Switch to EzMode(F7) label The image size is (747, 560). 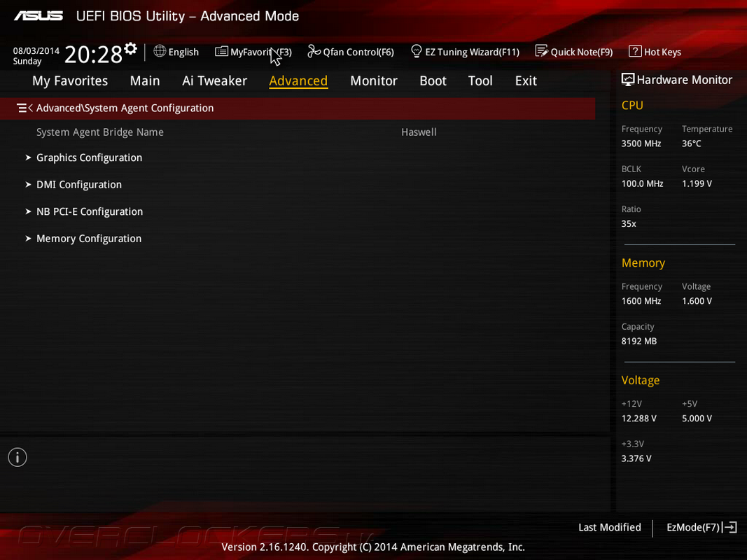(693, 527)
